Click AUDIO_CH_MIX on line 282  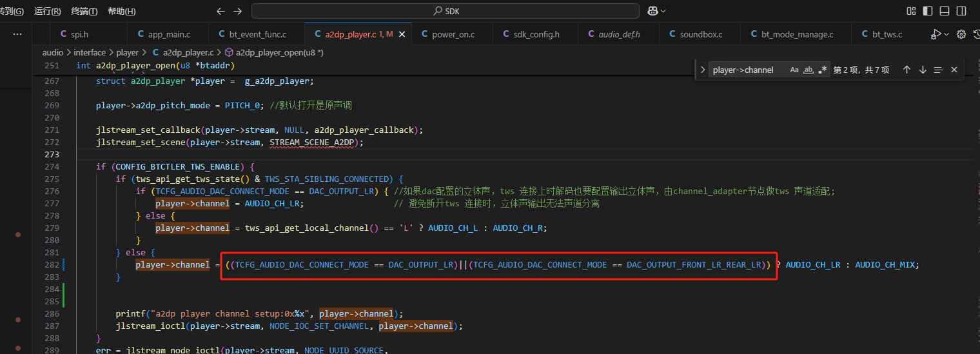pos(885,265)
